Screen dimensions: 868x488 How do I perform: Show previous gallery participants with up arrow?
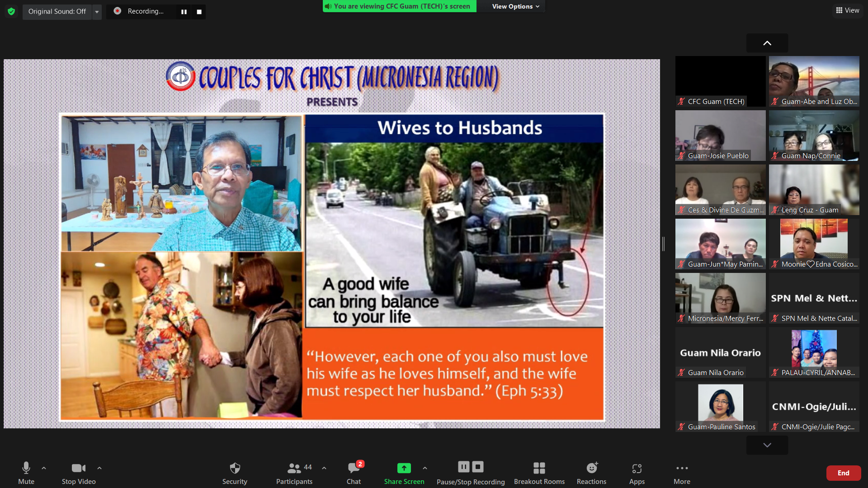click(767, 43)
